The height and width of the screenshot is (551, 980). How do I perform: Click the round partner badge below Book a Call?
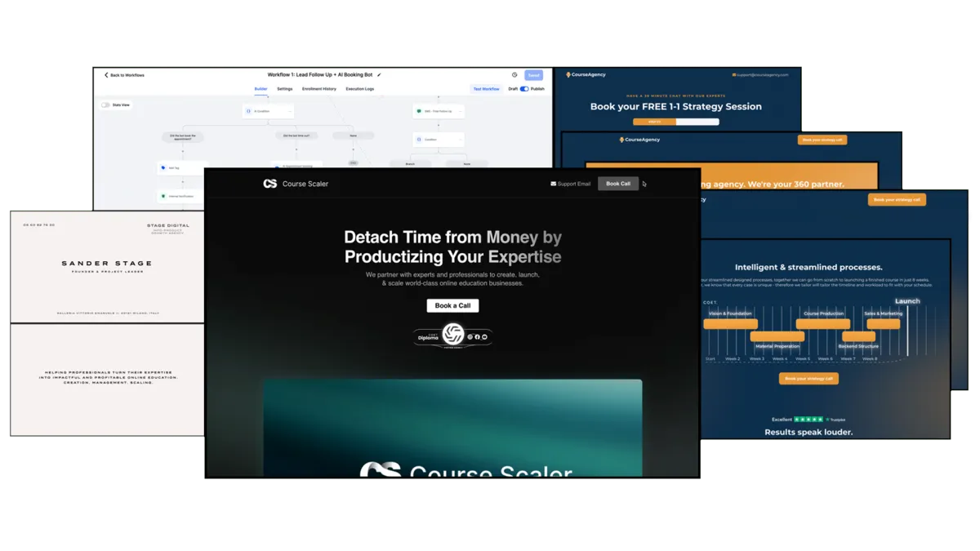pos(453,334)
